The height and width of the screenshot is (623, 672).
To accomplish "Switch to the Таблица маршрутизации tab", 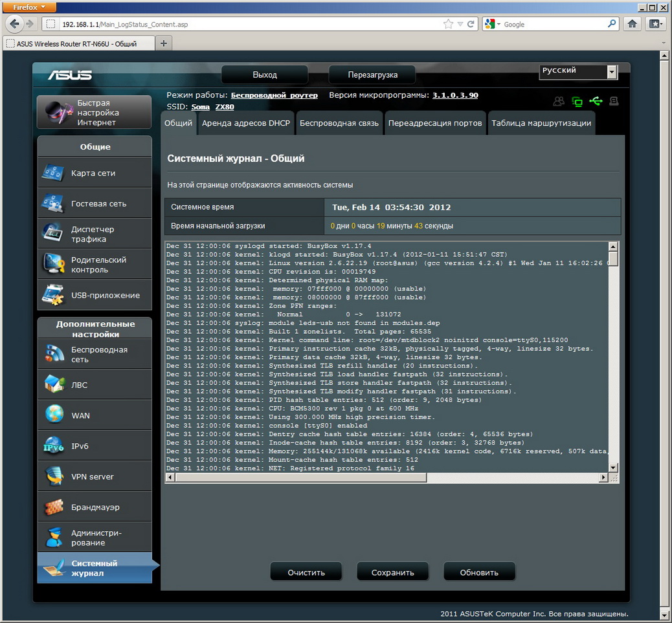I will (x=541, y=123).
